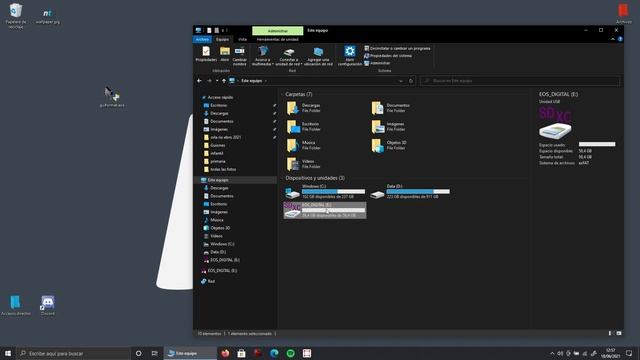Select the EOS_DIGITAL (E:) SD card drive

325,210
